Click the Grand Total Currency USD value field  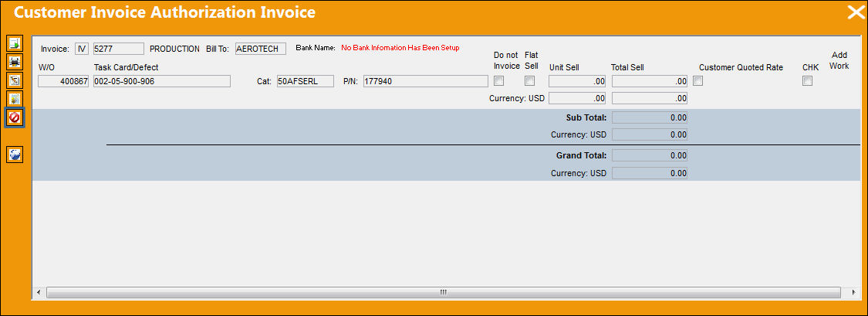click(x=650, y=173)
